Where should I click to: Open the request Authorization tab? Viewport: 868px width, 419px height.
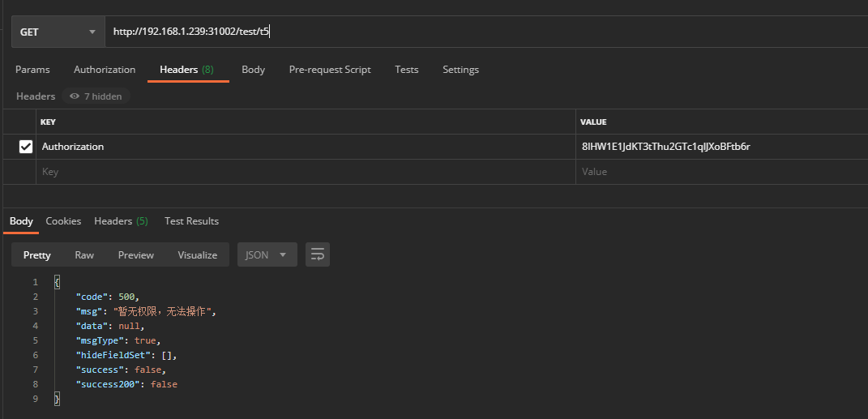point(105,70)
